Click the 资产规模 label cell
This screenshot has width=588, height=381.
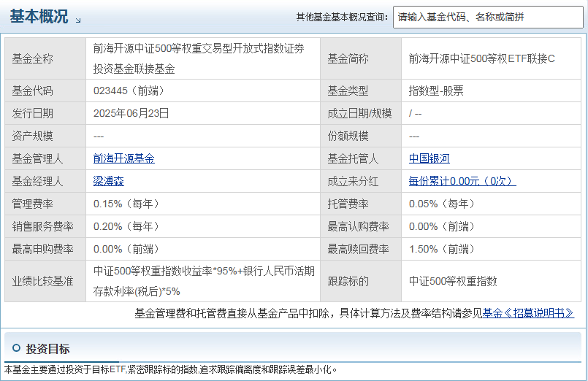[45, 136]
